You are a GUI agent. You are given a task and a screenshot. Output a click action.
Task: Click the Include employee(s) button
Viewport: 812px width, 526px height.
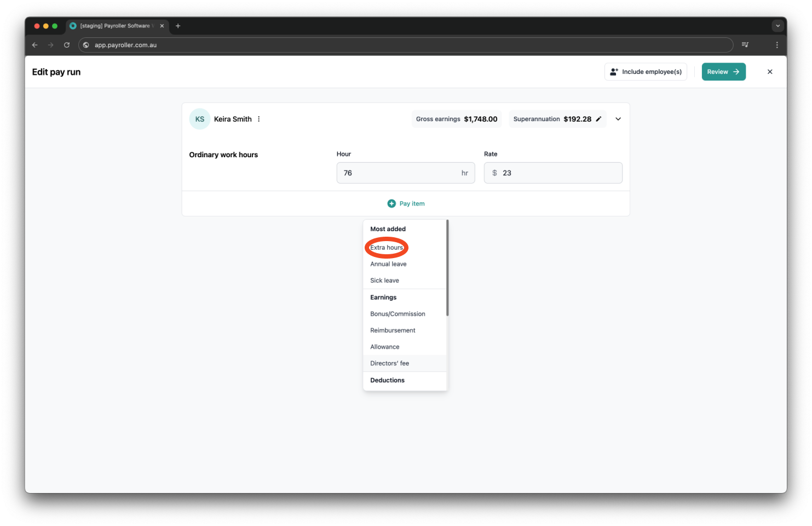pos(646,72)
